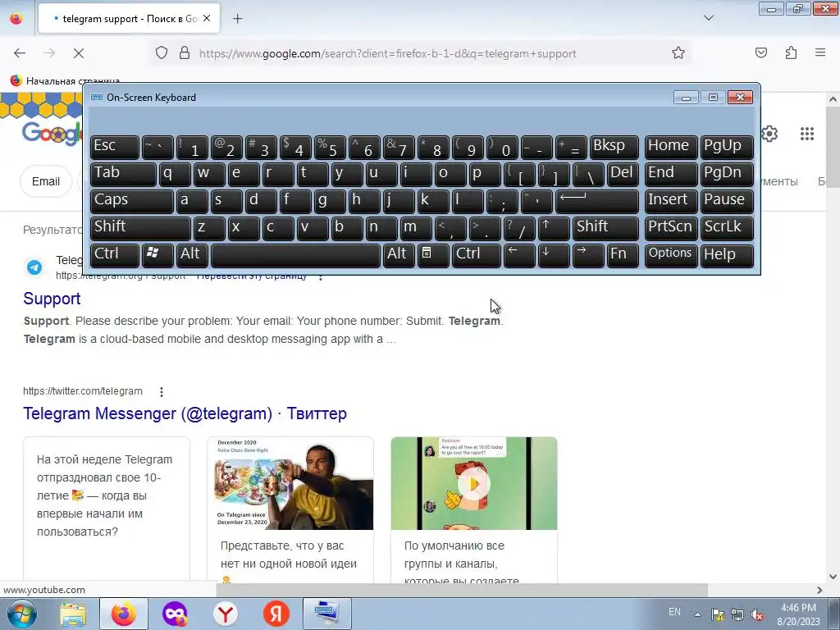This screenshot has height=630, width=840.
Task: Select the Email search filter chip
Action: pos(46,181)
